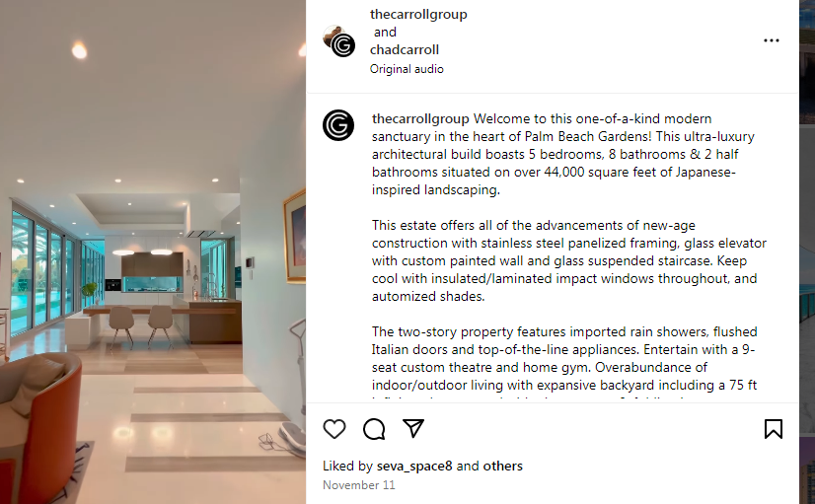Like the post with the heart icon
Viewport: 815px width, 504px height.
[x=334, y=429]
